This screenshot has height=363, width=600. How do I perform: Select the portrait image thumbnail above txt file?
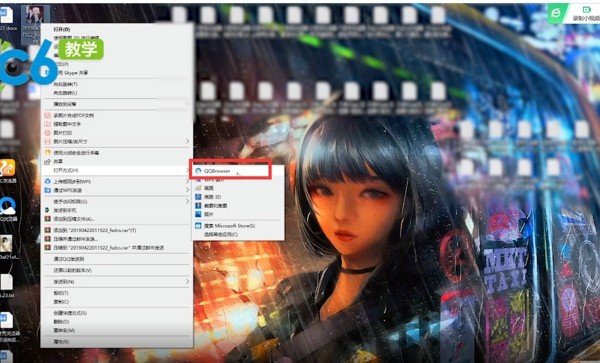coord(6,244)
